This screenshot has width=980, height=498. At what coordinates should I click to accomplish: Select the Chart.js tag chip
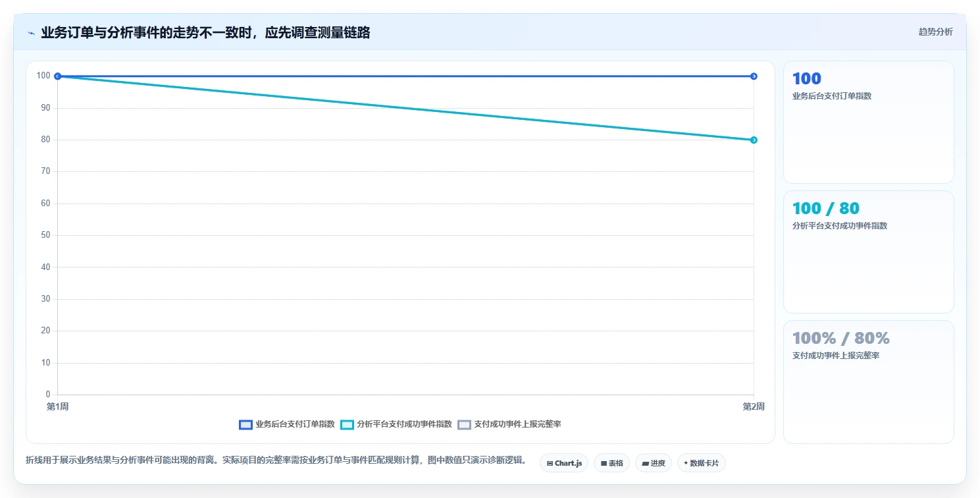(564, 463)
